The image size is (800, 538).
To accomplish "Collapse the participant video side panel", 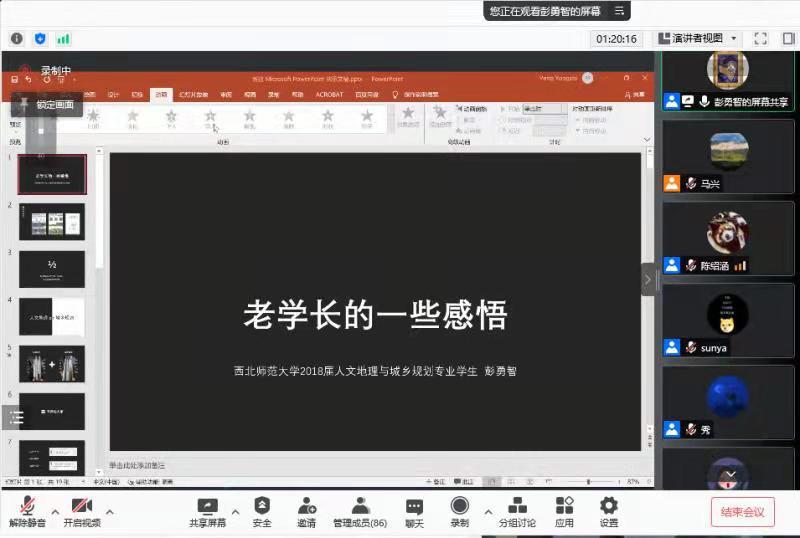I will [647, 280].
